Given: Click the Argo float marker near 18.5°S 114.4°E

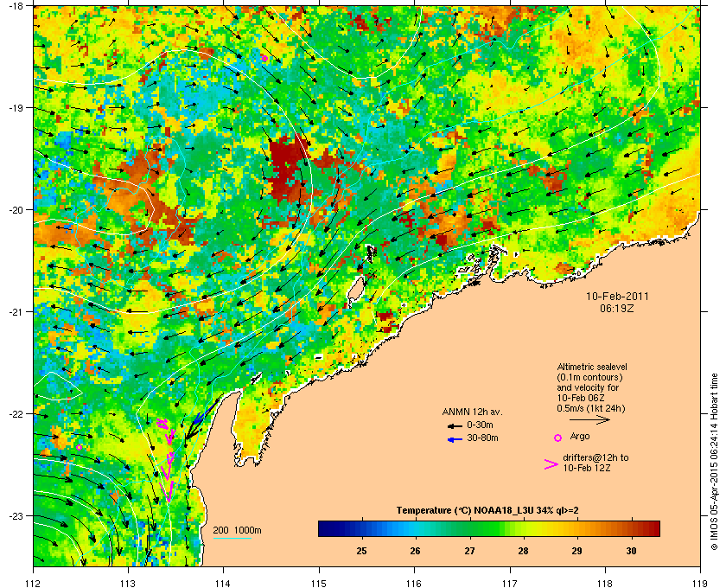Looking at the screenshot, I should [x=264, y=58].
